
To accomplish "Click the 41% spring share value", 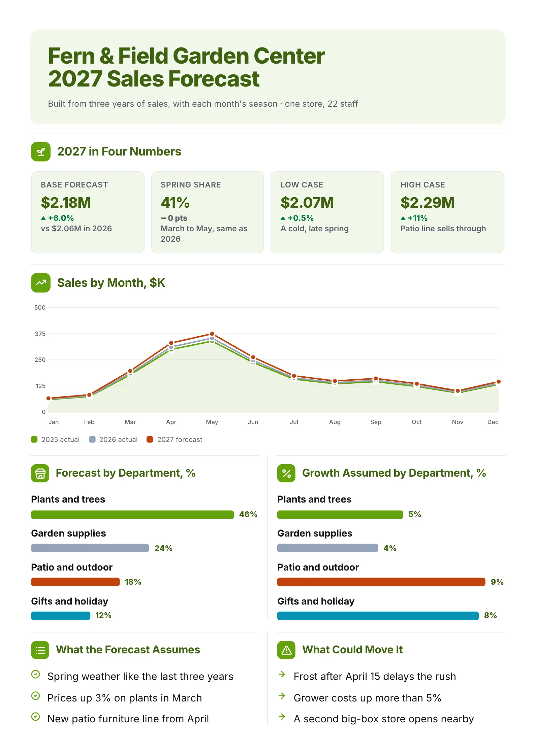I will coord(175,203).
